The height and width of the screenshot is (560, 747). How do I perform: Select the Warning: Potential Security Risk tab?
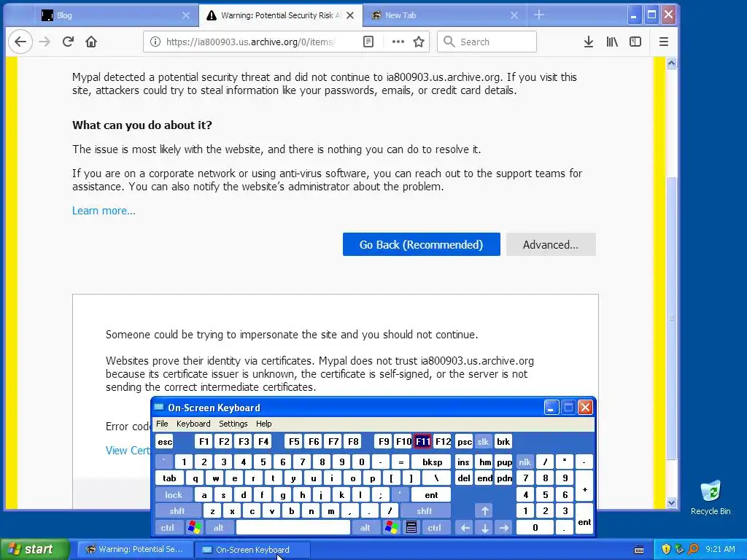point(281,15)
